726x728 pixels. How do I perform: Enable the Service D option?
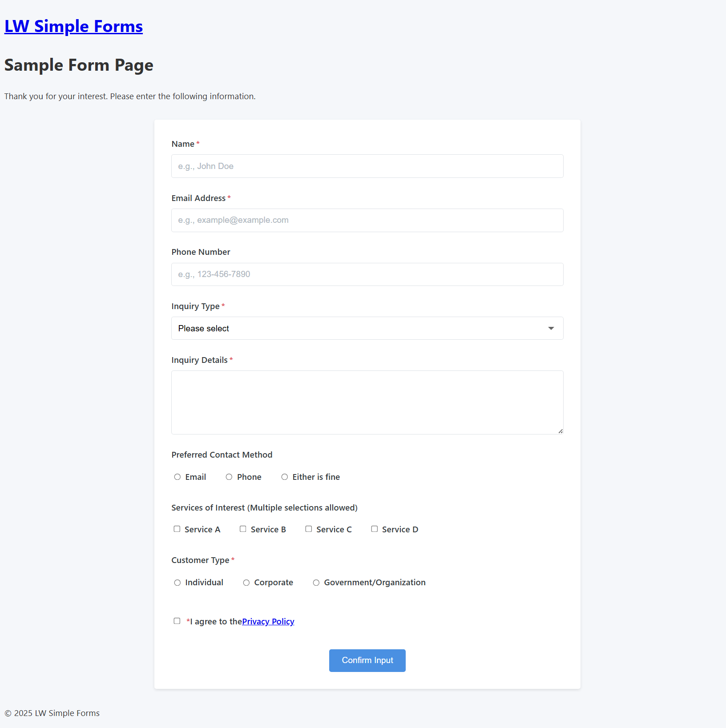pos(375,529)
